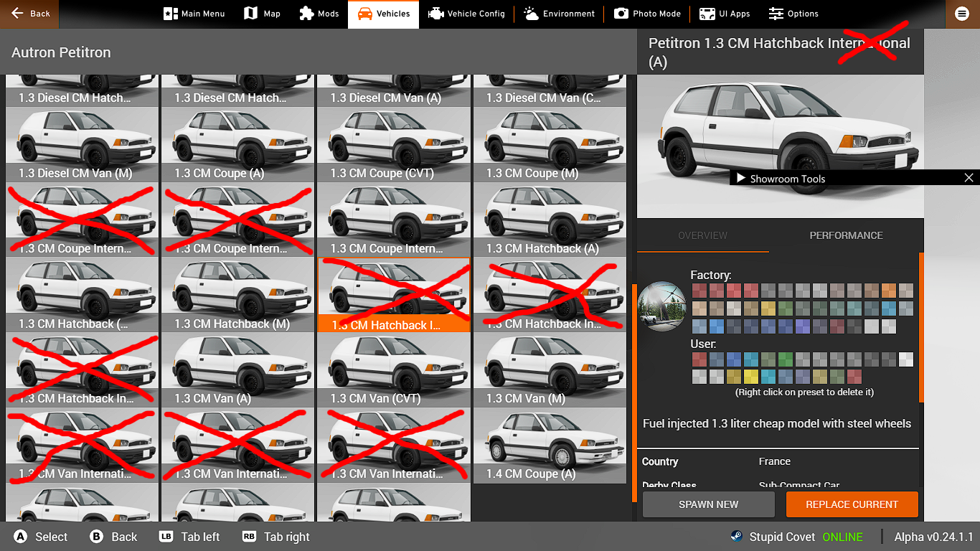Pick the orange Factory color swatch
Screen dimensions: 980x551
pyautogui.click(x=889, y=291)
